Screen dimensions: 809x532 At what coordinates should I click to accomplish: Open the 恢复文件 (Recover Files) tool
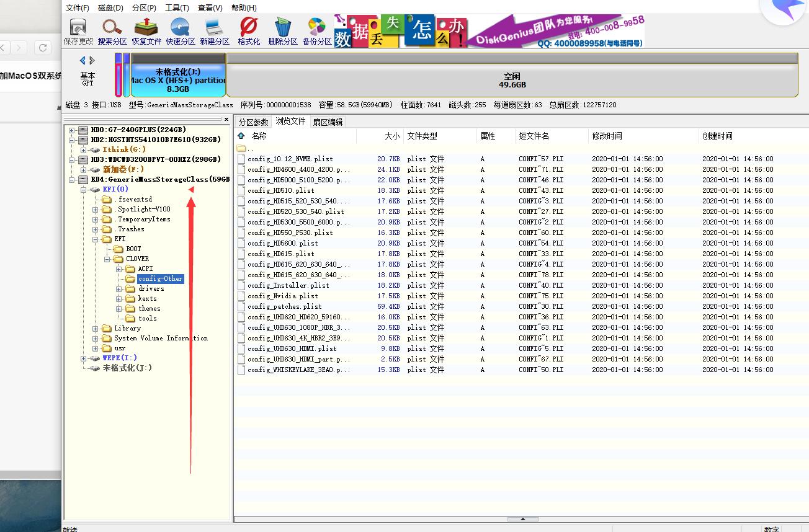(x=146, y=31)
